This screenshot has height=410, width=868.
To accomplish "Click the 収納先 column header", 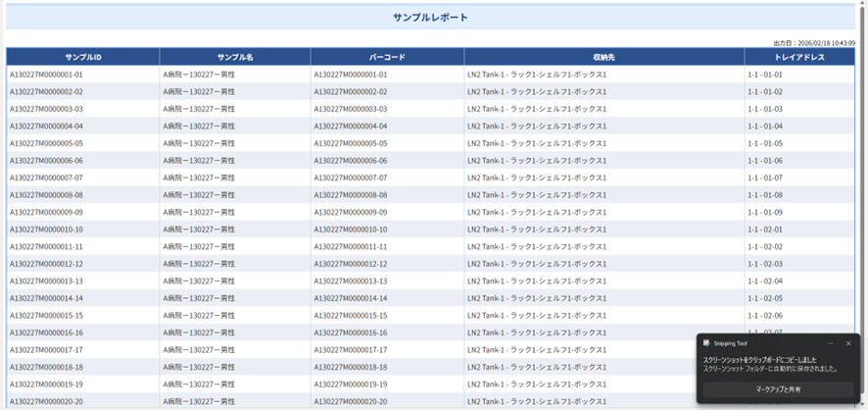I will pyautogui.click(x=603, y=57).
